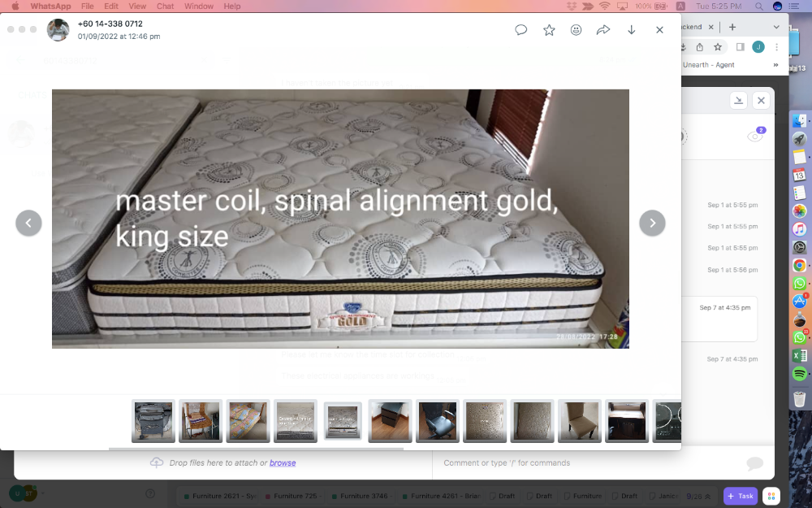Advance to the next image with the right chevron
The image size is (812, 508).
652,222
